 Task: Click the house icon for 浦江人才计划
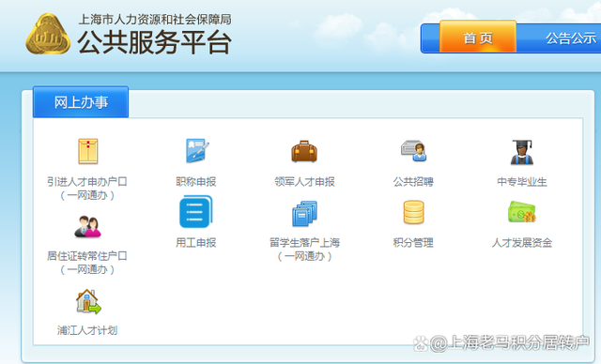point(88,301)
